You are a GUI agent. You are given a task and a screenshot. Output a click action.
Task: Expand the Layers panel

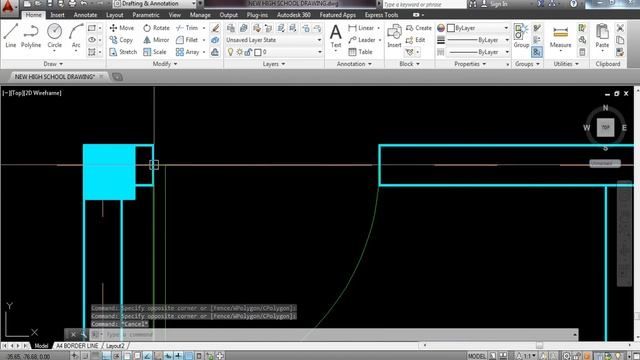click(x=274, y=64)
